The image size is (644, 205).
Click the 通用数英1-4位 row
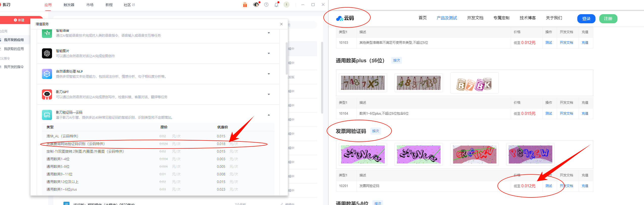pos(158,159)
